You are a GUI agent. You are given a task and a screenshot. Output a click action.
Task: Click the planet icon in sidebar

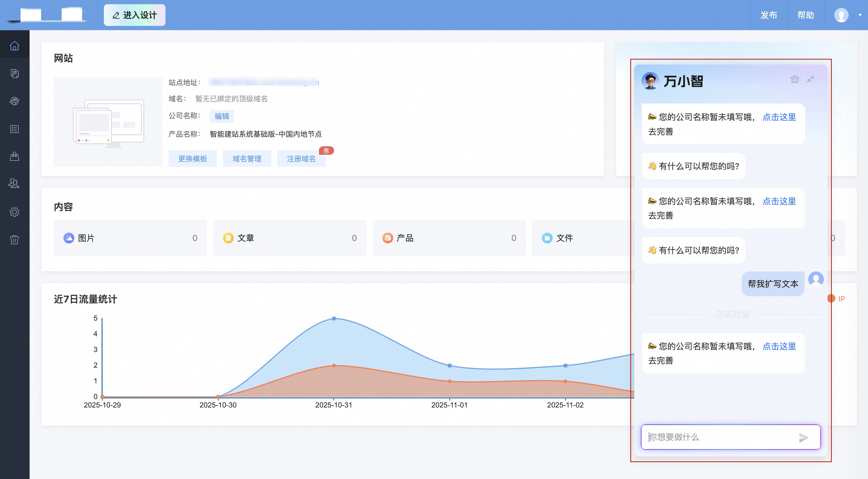[14, 101]
